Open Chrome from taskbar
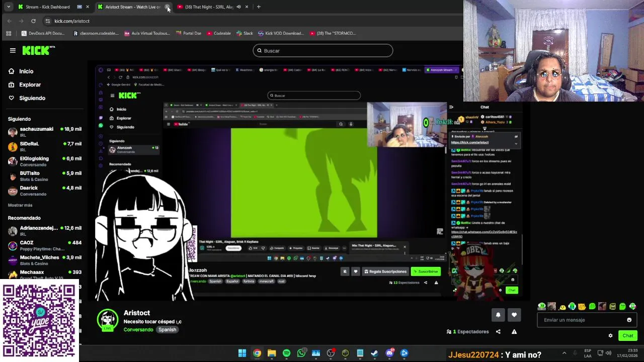 pos(257,353)
